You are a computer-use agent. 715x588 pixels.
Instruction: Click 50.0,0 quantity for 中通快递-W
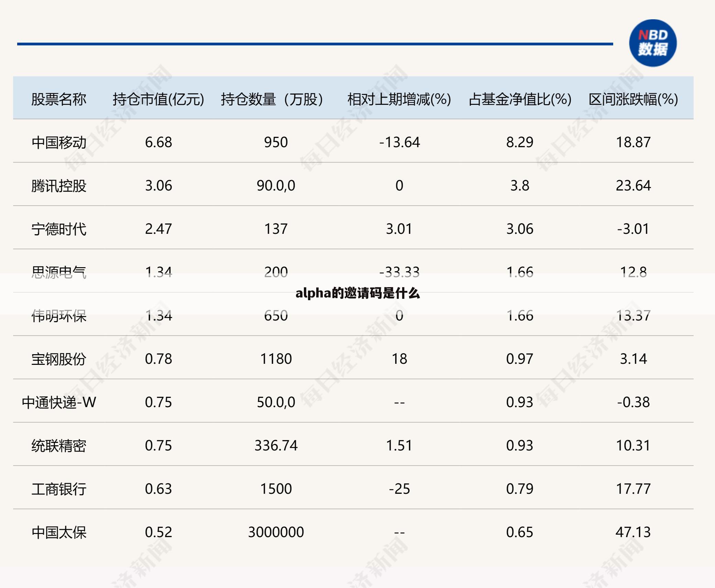pyautogui.click(x=276, y=402)
